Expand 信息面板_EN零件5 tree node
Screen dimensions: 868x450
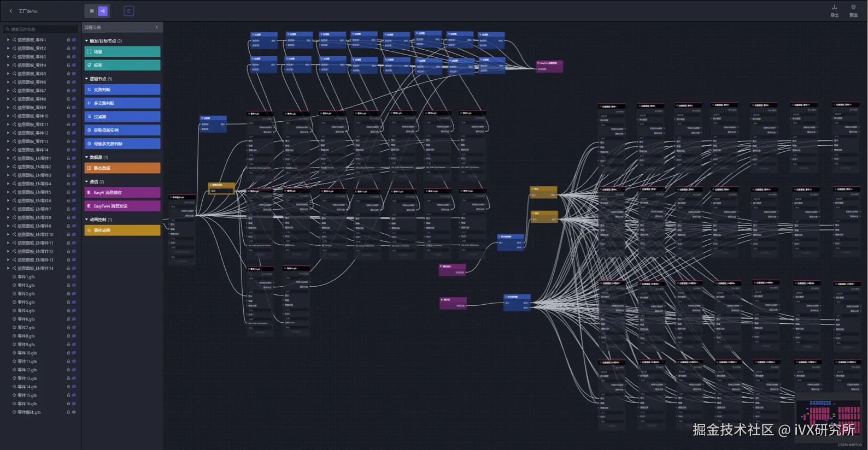pos(8,192)
